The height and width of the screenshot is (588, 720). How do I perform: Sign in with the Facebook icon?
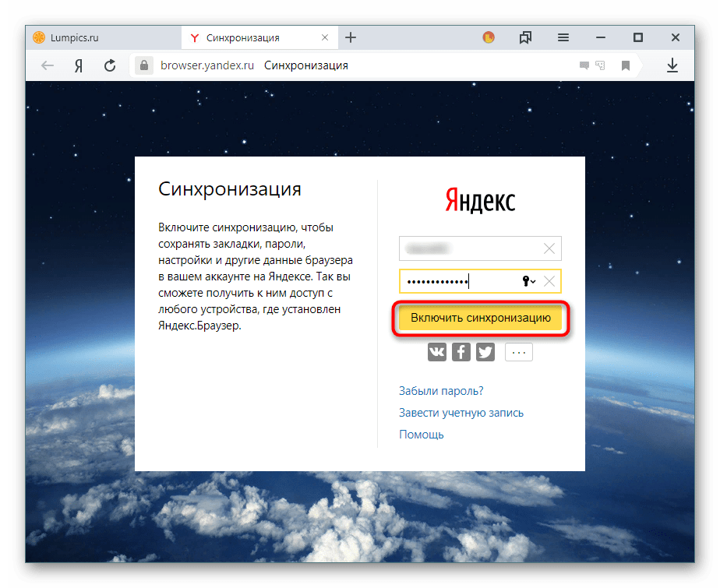(x=461, y=352)
